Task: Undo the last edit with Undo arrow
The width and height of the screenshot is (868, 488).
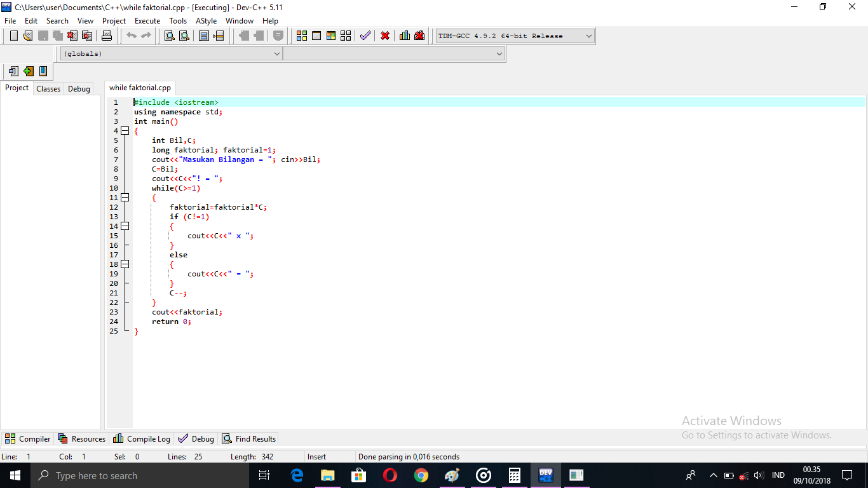Action: click(130, 36)
